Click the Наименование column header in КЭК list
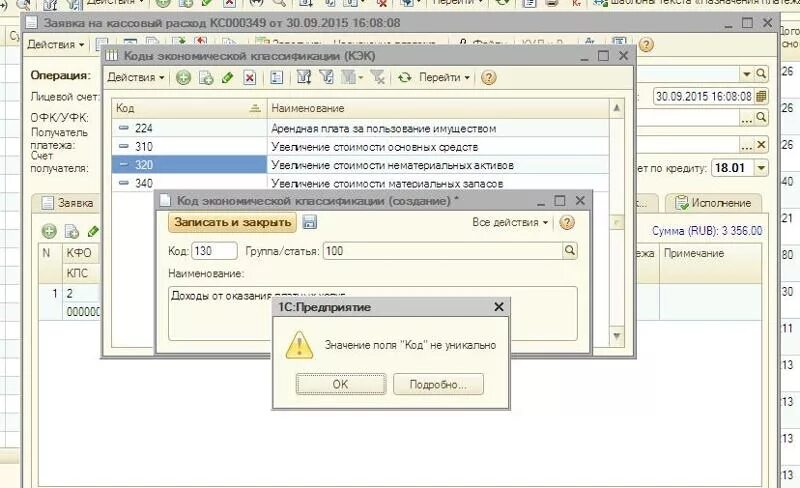The height and width of the screenshot is (488, 800). coord(438,108)
